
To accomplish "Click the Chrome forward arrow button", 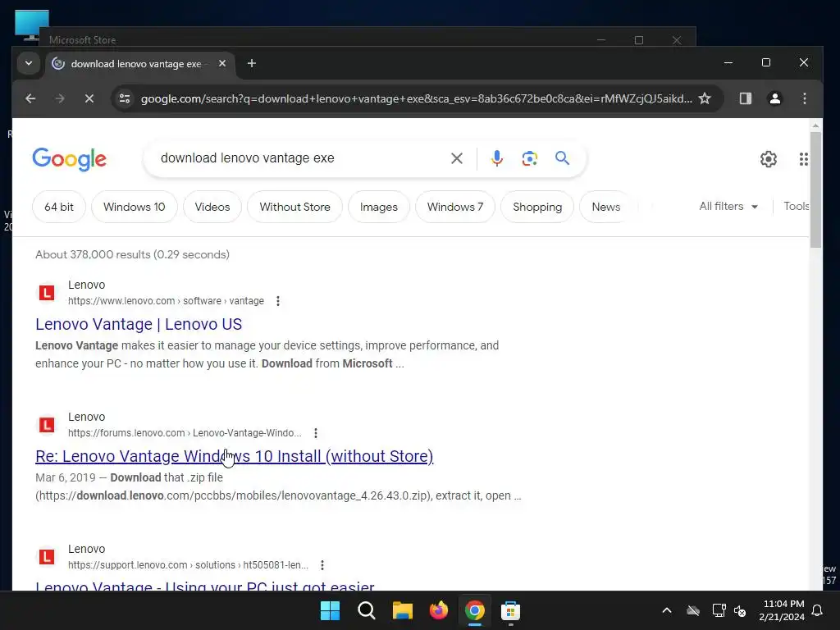I will point(60,98).
